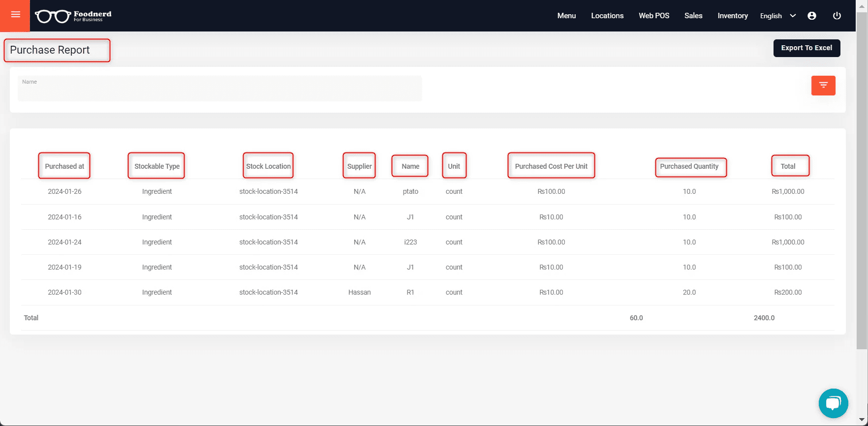The height and width of the screenshot is (426, 868).
Task: Click the item name R1
Action: click(410, 292)
